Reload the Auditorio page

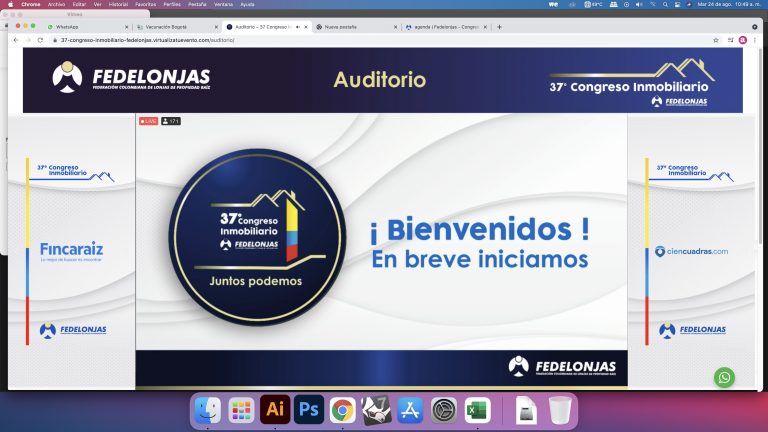(x=40, y=40)
